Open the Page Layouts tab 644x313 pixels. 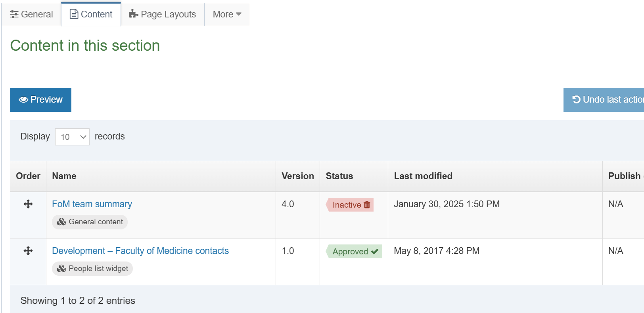click(163, 14)
